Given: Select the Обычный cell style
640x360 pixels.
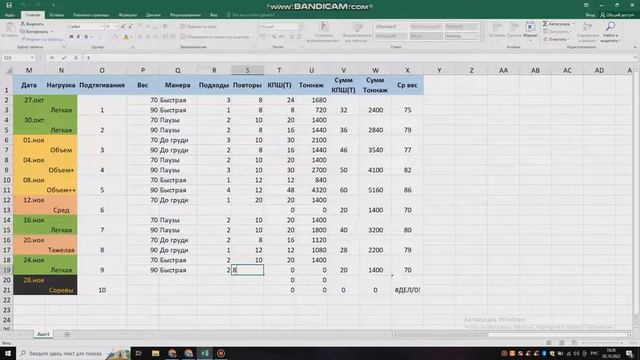Looking at the screenshot, I should point(391,27).
